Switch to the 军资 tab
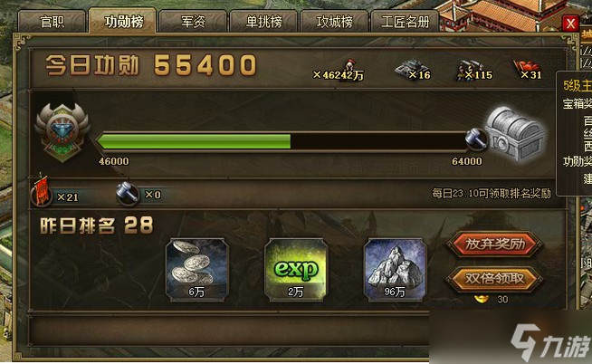The height and width of the screenshot is (364, 592). (x=193, y=22)
